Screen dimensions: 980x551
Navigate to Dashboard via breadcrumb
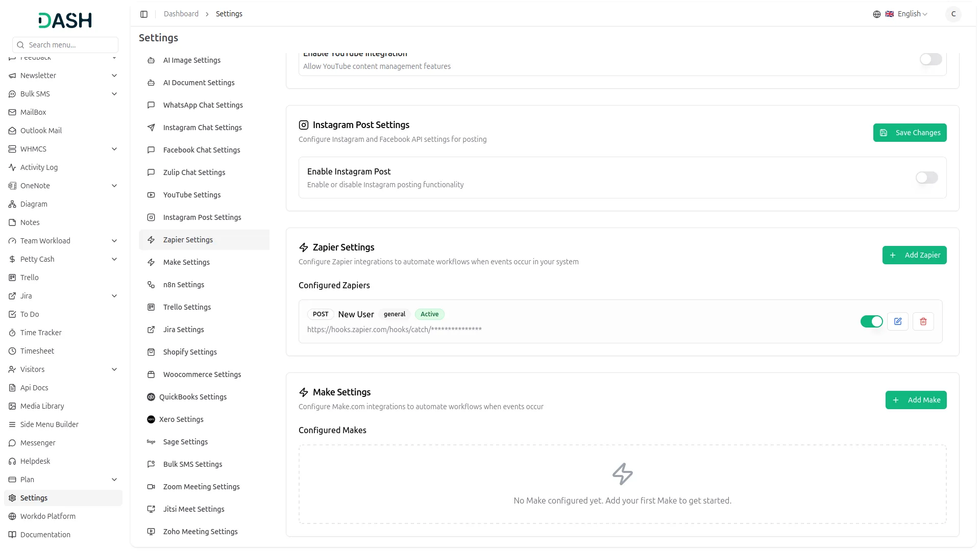(x=181, y=14)
